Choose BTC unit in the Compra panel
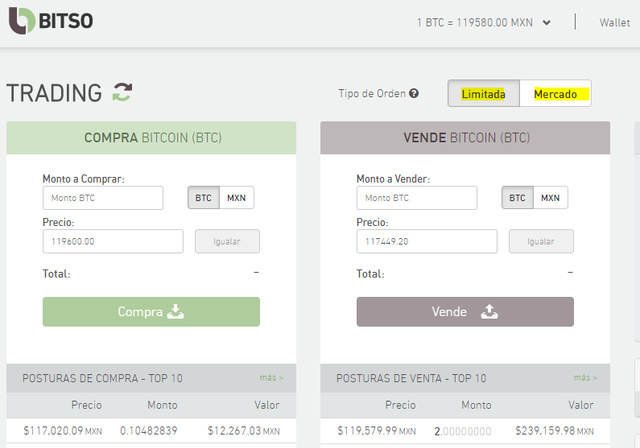This screenshot has height=448, width=640. (204, 198)
